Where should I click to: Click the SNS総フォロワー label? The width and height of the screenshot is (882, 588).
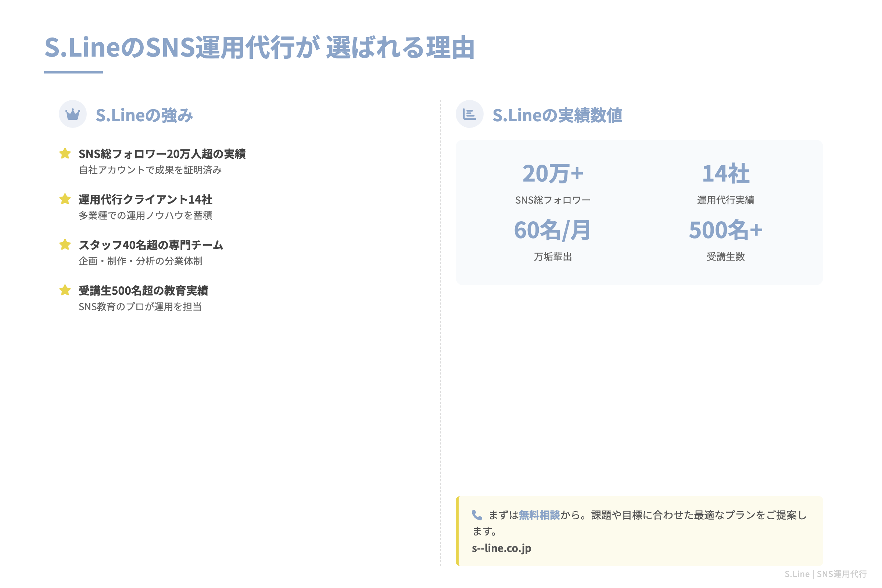553,200
